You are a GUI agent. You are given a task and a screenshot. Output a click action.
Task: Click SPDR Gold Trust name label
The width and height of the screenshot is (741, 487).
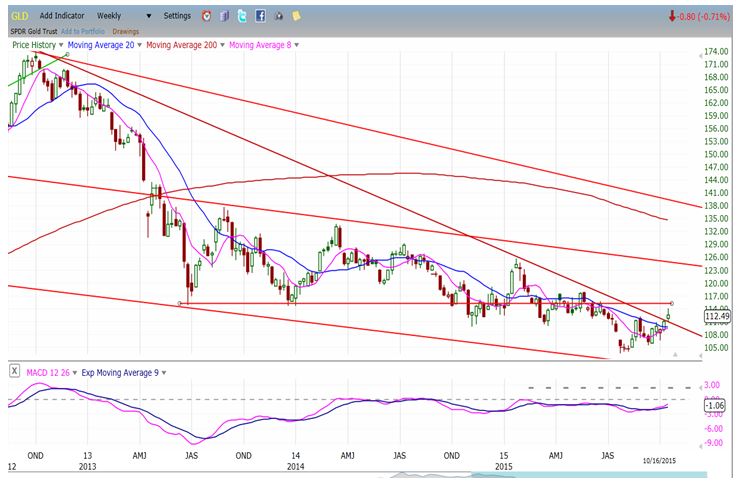[x=34, y=32]
